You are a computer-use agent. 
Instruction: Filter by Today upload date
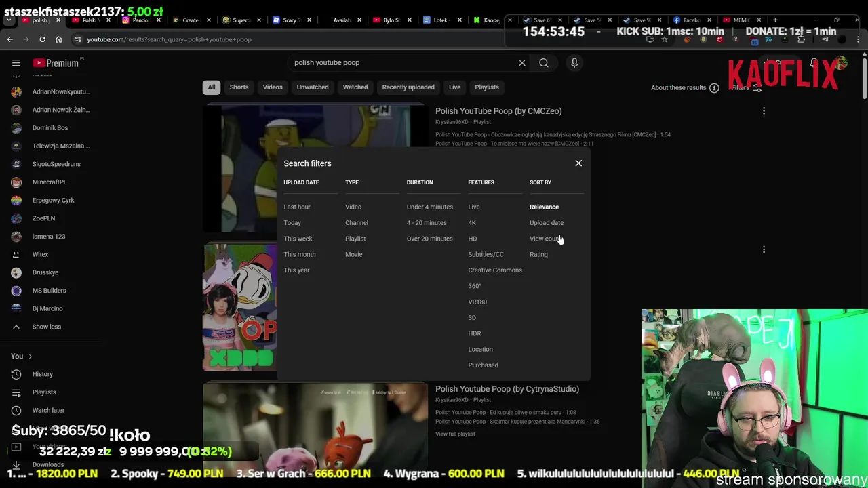tap(292, 223)
